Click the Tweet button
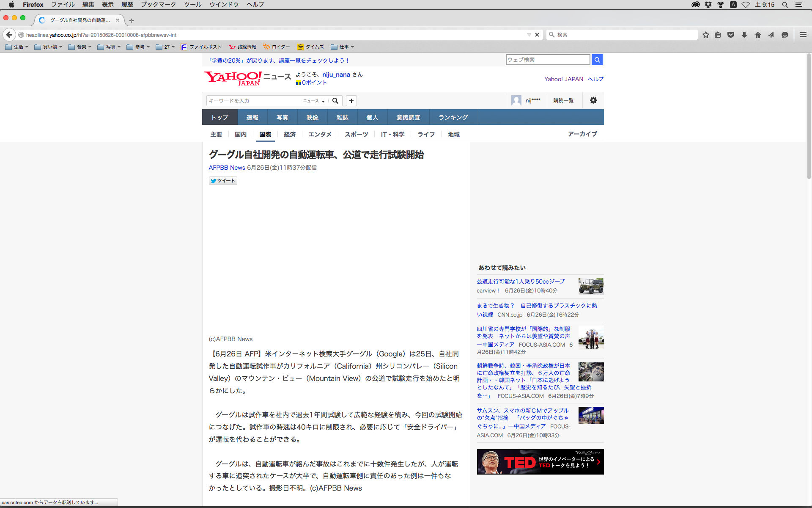812x508 pixels. pos(223,181)
